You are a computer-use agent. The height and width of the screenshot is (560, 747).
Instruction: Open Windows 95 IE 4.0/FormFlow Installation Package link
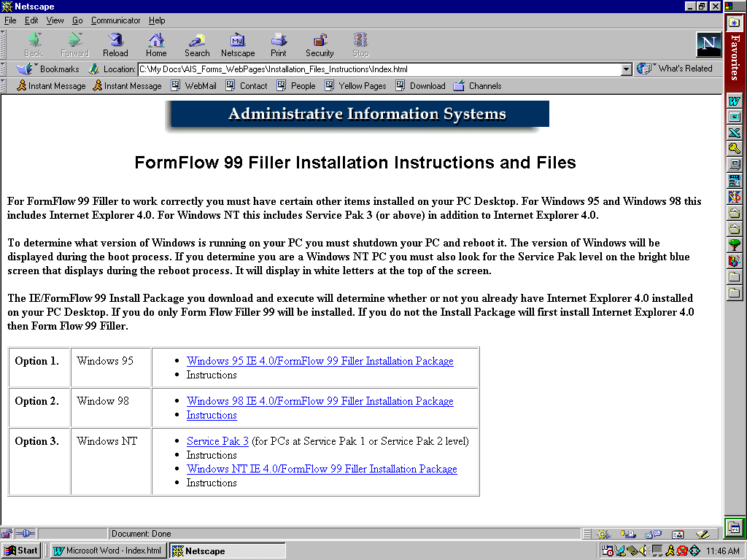320,361
